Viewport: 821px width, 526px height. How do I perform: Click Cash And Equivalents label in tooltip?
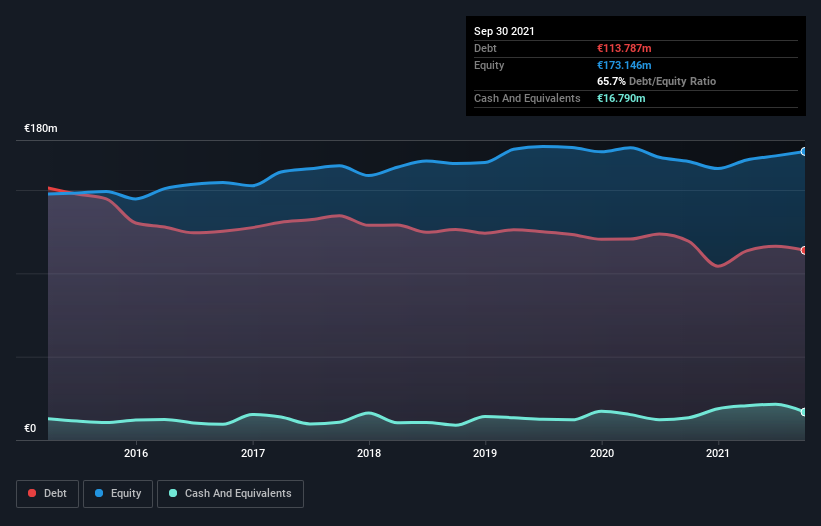click(527, 98)
